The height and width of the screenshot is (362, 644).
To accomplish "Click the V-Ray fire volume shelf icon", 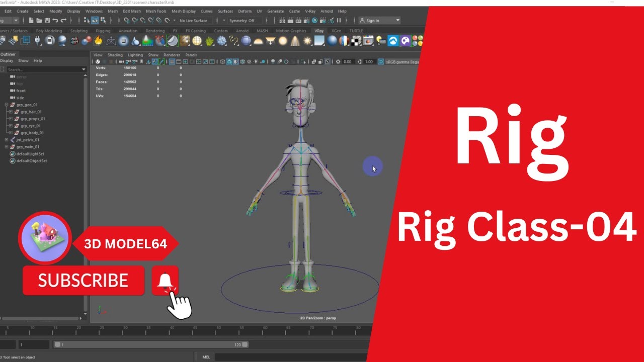I will click(99, 41).
